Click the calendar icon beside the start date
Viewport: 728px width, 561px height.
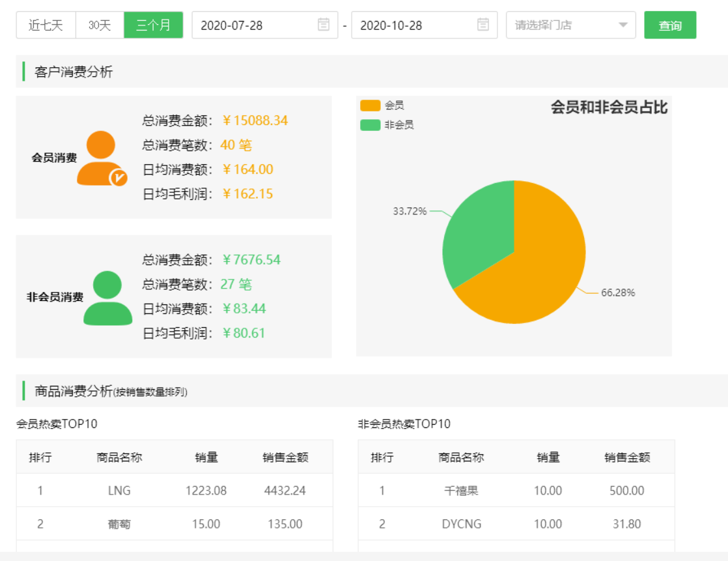point(324,25)
